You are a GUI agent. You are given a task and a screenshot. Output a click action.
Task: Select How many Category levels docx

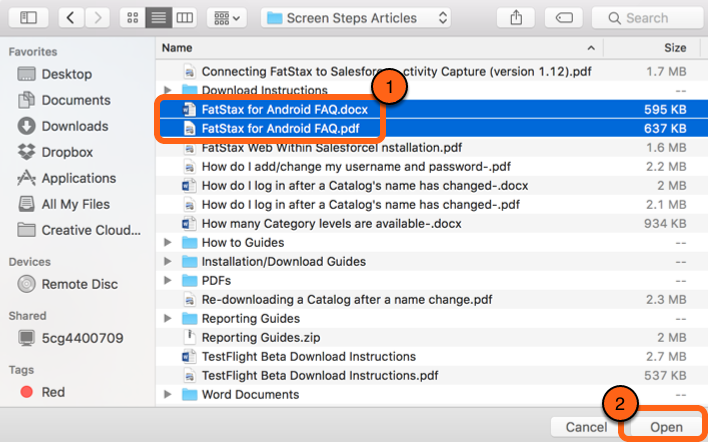[331, 223]
